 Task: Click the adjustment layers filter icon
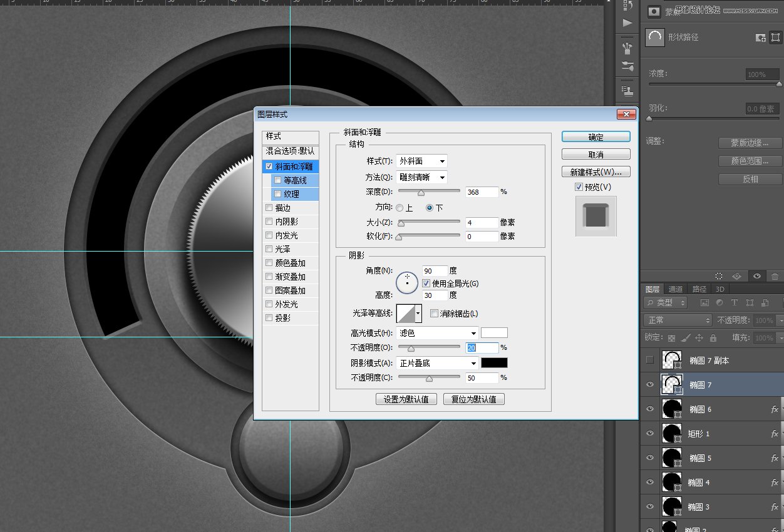719,303
